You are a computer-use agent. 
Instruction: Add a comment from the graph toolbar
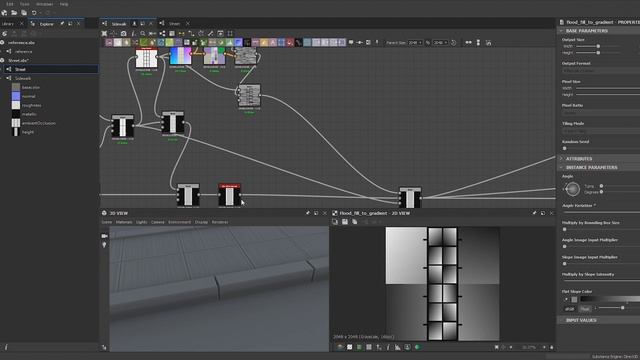click(351, 42)
